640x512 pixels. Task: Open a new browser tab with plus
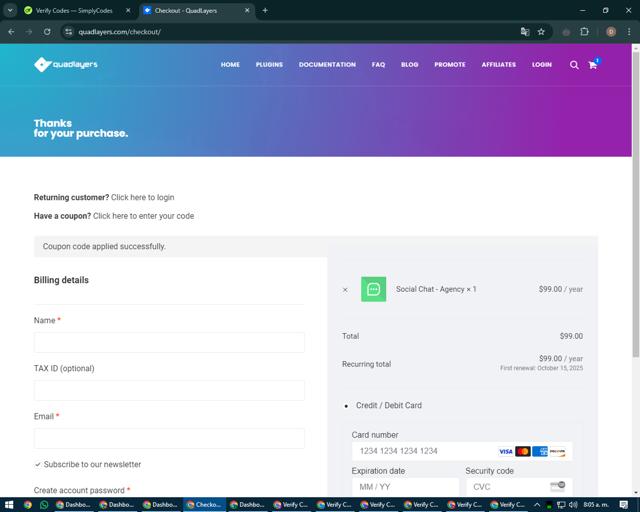click(265, 11)
